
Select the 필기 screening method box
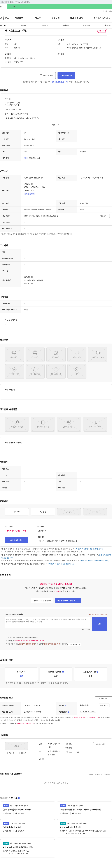69,512
